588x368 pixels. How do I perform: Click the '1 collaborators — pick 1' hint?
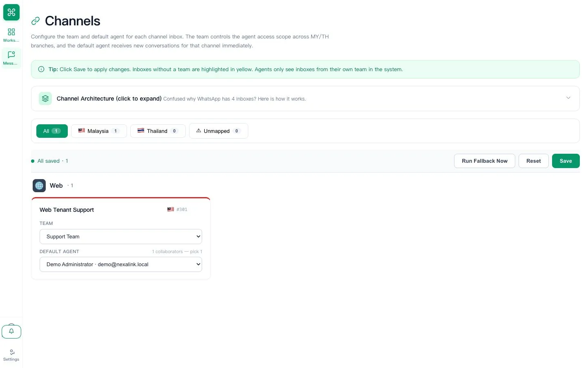coord(177,251)
